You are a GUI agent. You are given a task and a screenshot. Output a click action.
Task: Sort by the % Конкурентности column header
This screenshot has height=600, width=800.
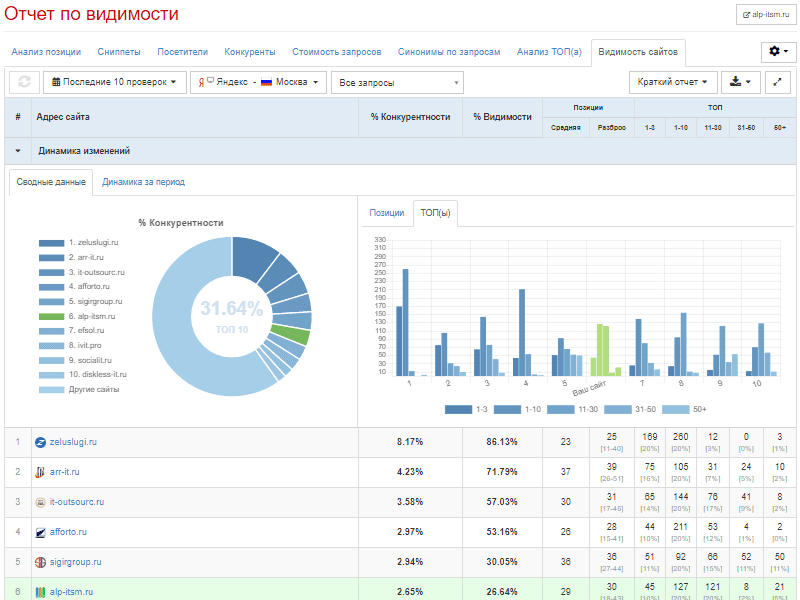coord(411,117)
